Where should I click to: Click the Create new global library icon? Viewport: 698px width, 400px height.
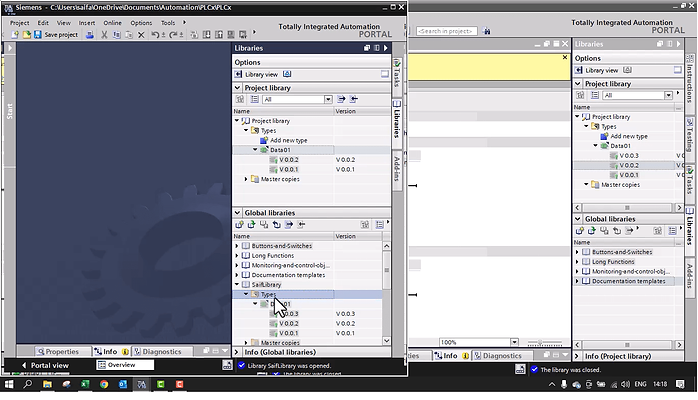(239, 225)
